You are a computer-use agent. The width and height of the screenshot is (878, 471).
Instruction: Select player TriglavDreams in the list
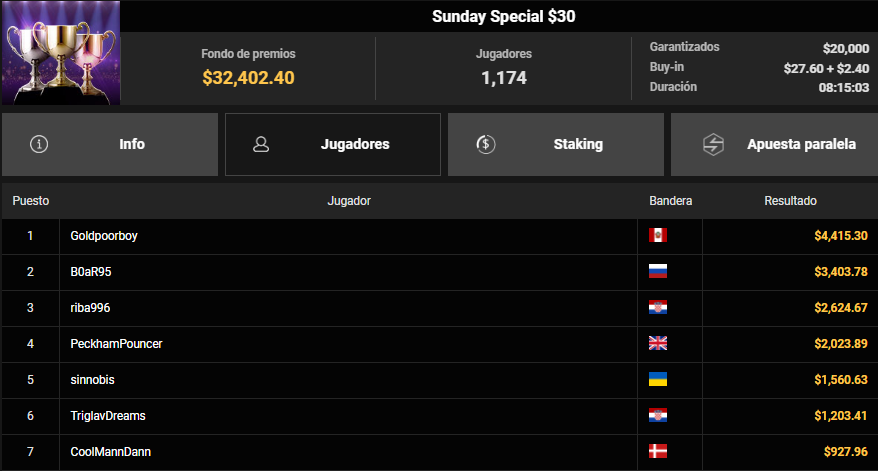108,416
